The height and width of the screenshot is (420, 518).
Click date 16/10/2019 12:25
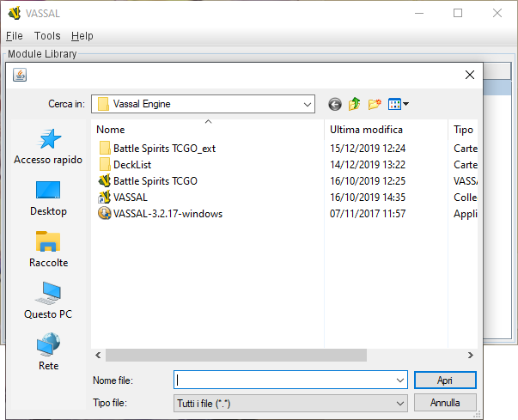pos(368,181)
